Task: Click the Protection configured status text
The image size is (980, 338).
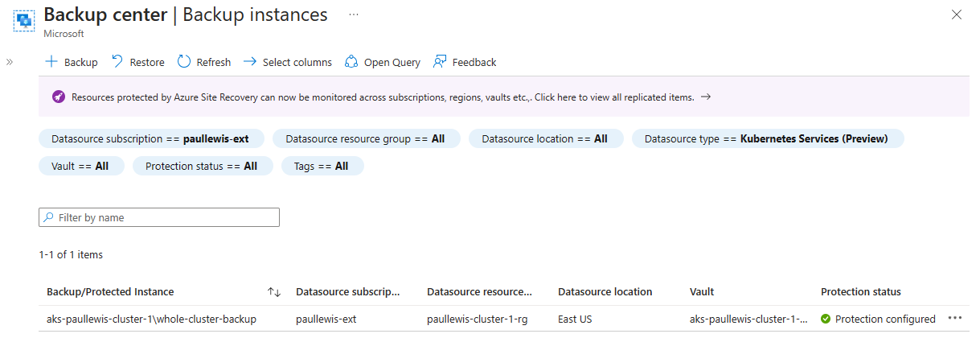Action: pyautogui.click(x=885, y=319)
